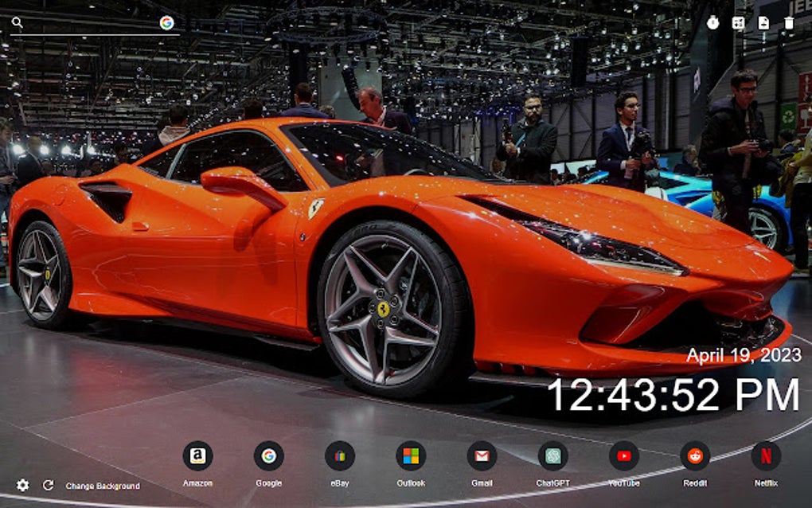
Task: Launch Netflix from the shortcut row
Action: click(x=766, y=457)
